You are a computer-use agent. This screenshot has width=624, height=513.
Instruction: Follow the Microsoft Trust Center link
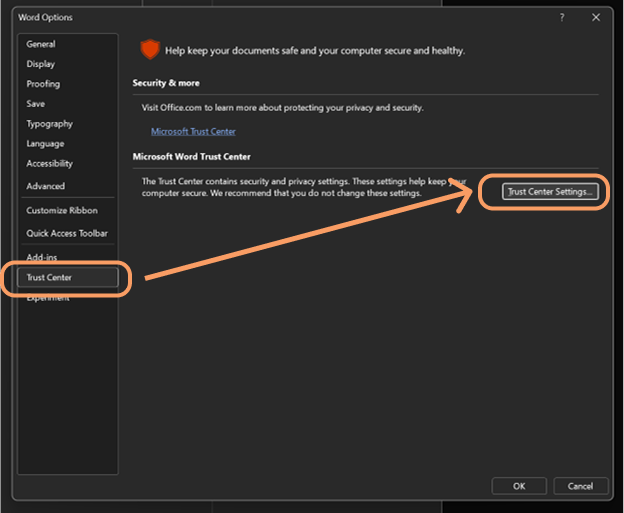click(193, 132)
